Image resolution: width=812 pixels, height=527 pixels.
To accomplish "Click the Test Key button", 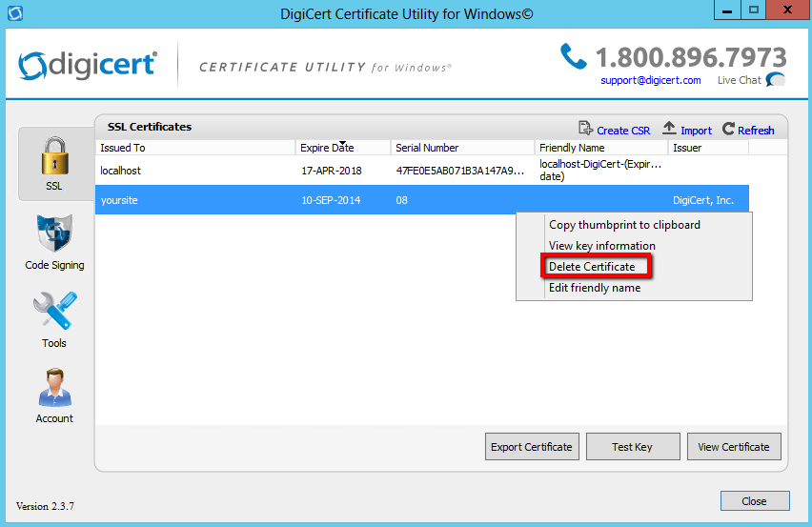I will (x=632, y=447).
